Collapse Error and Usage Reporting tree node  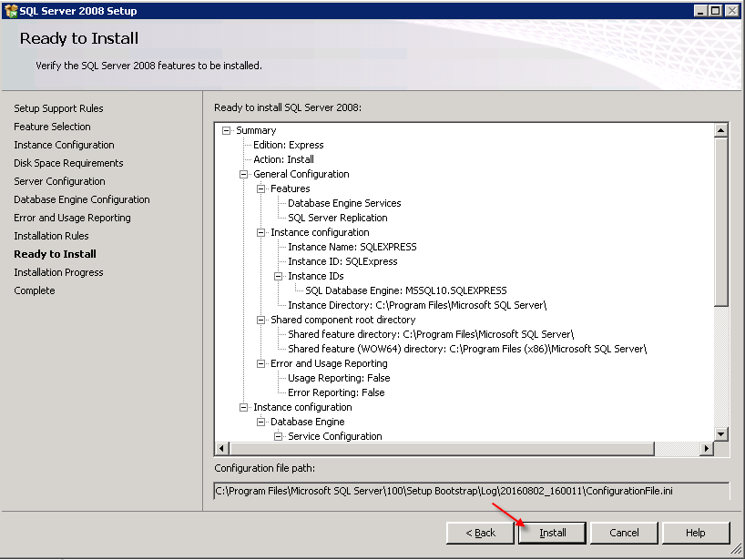point(260,364)
